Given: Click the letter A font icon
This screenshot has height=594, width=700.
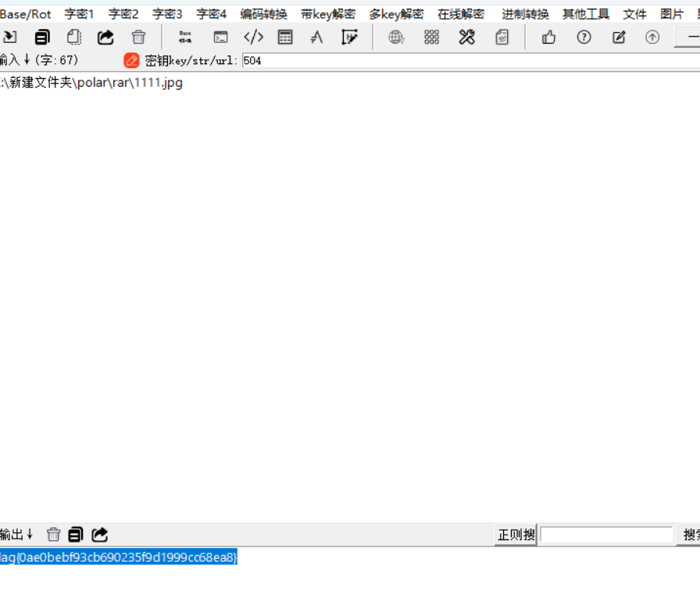Looking at the screenshot, I should [316, 37].
